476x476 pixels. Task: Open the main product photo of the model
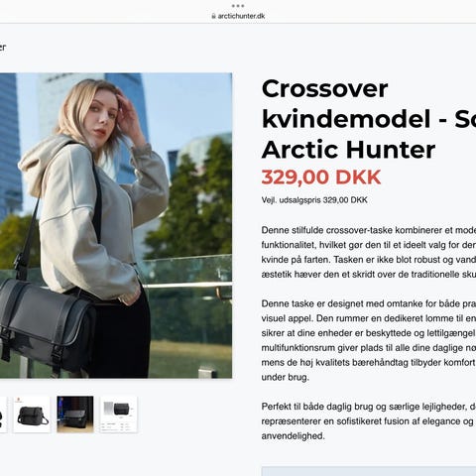(x=116, y=225)
